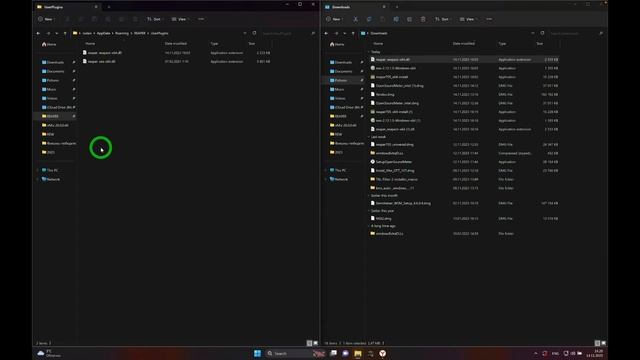This screenshot has height=360, width=640.
Task: Open Windows Start menu
Action: [x=257, y=353]
